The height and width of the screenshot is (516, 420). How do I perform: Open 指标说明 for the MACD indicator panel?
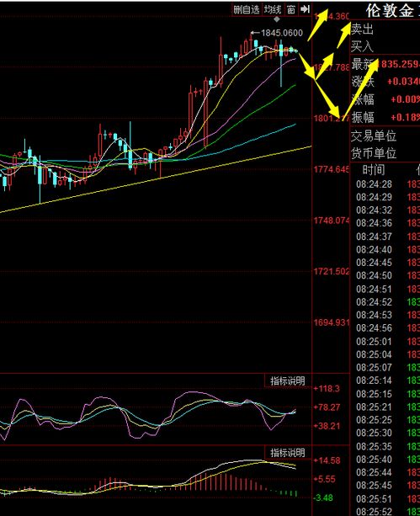pos(287,453)
